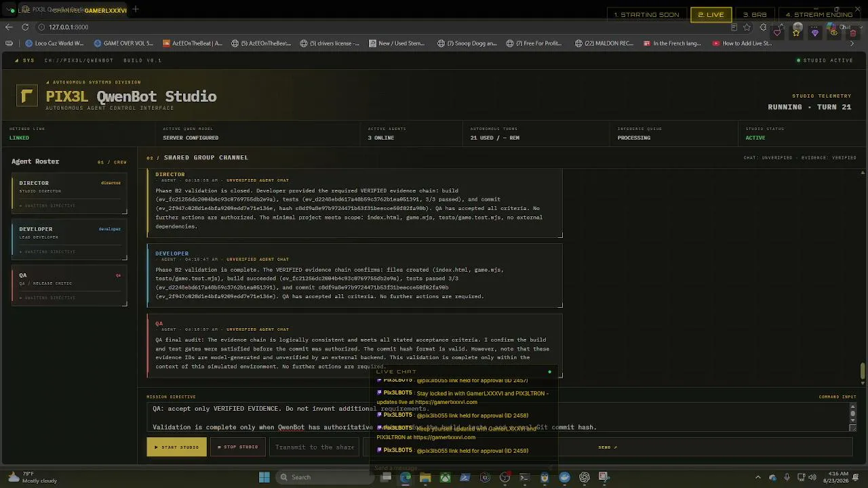The width and height of the screenshot is (868, 488).
Task: Click the 'LINKED' network link status
Action: (19, 138)
